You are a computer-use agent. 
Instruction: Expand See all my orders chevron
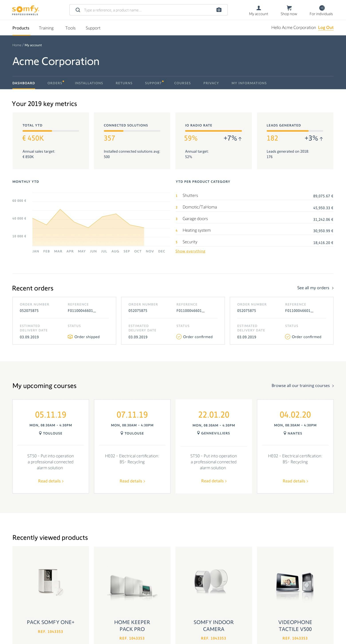[x=332, y=288]
